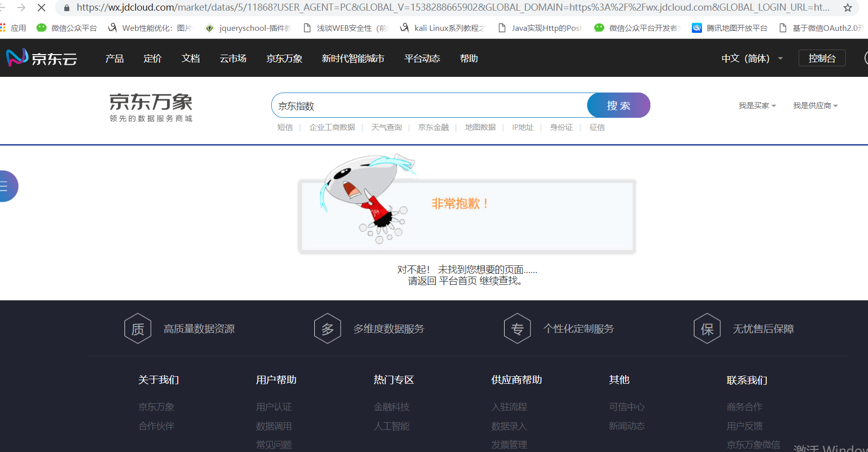
Task: Stop the page loading with the X button
Action: tap(42, 8)
